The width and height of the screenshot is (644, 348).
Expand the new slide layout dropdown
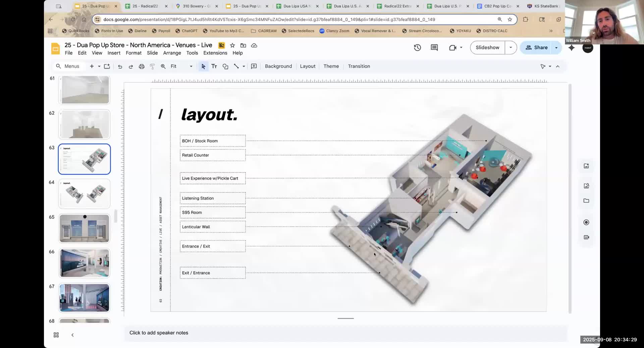99,66
